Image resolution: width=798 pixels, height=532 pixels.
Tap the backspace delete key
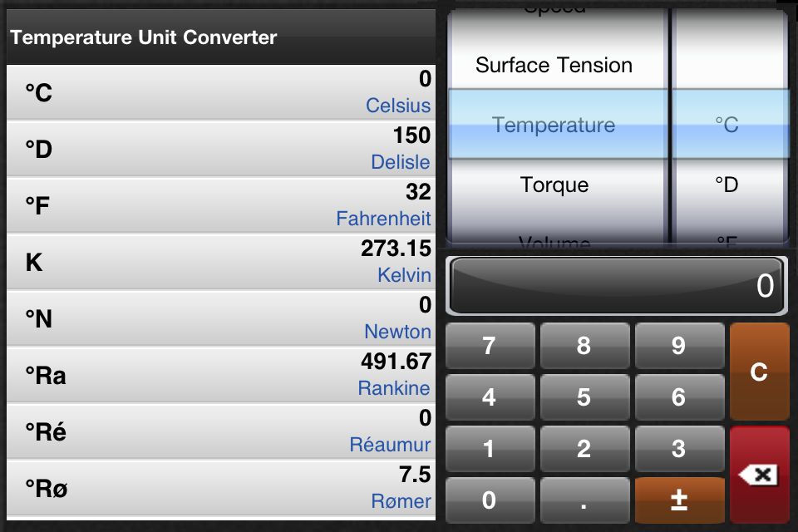point(759,475)
